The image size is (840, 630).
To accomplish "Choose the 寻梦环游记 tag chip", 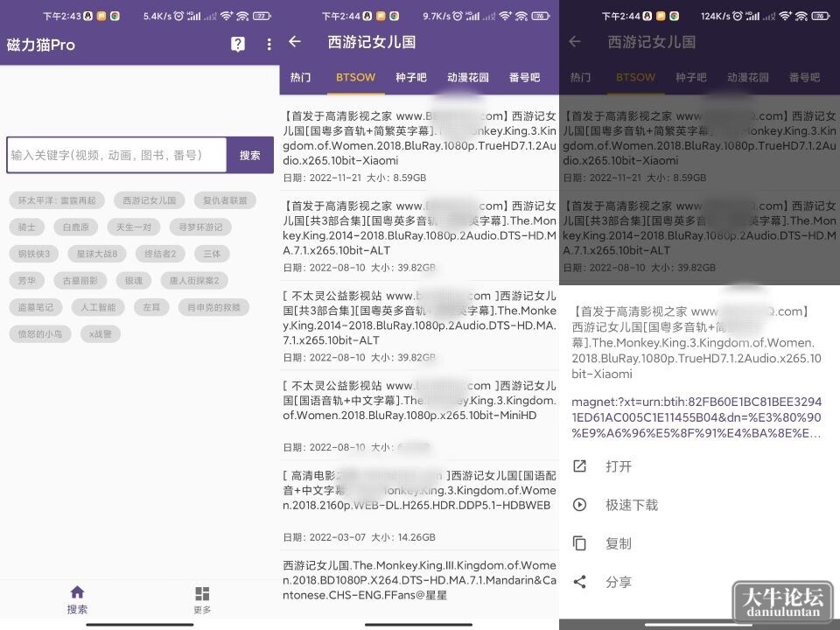I will pos(200,227).
